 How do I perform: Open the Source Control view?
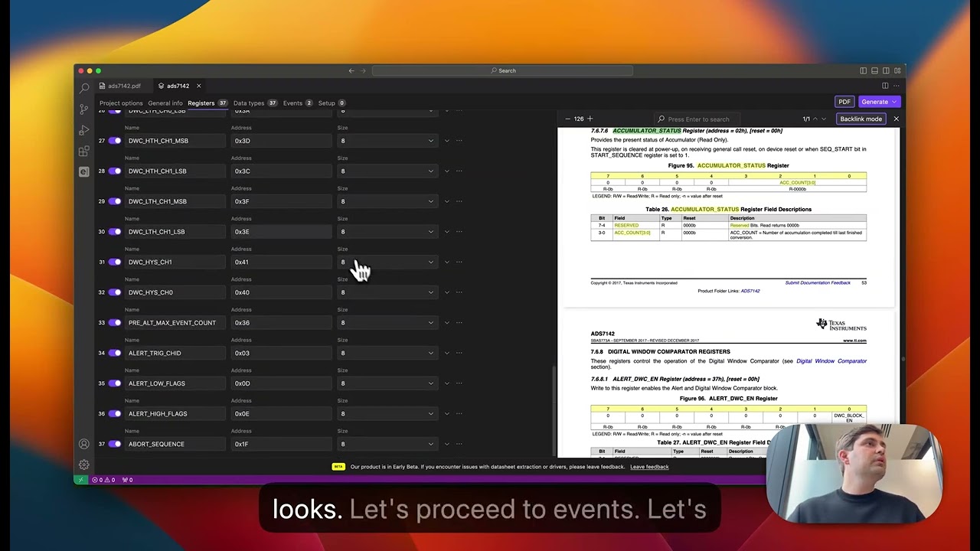coord(84,109)
